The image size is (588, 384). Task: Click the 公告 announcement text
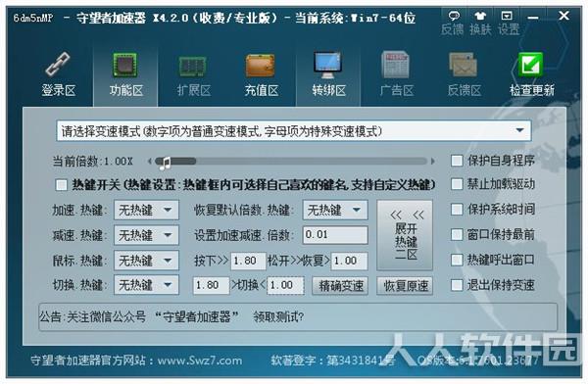click(x=171, y=317)
